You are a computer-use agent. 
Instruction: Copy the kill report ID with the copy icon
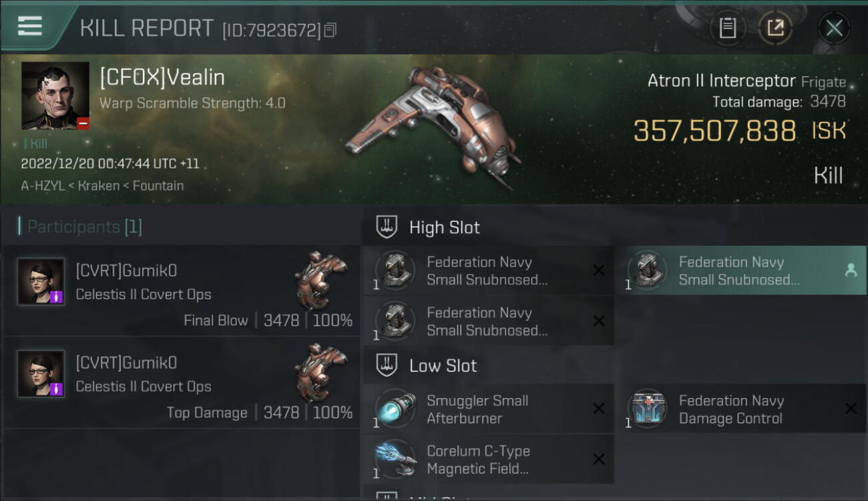coord(331,30)
